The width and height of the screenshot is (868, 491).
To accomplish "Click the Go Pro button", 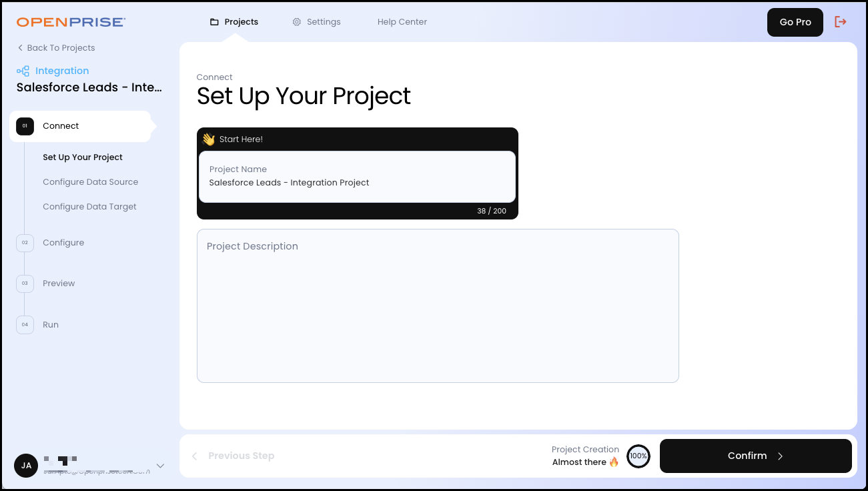I will [x=795, y=22].
